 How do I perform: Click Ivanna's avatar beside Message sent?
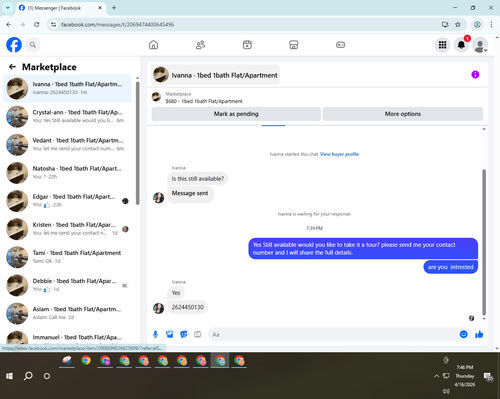click(x=158, y=197)
